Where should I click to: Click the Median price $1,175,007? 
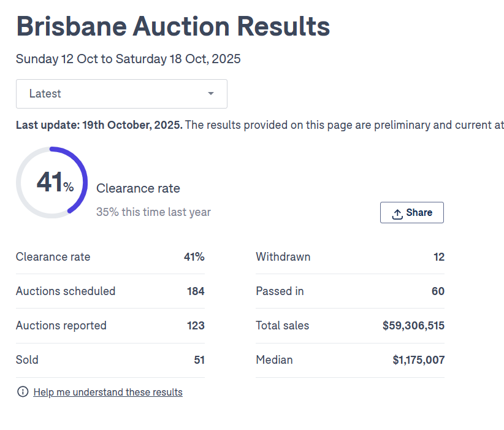418,360
